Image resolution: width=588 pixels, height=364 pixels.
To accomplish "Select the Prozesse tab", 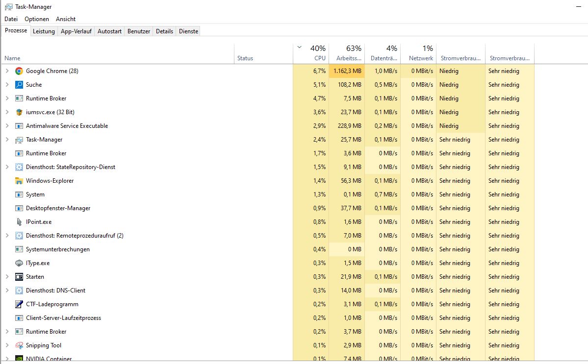I will 16,31.
